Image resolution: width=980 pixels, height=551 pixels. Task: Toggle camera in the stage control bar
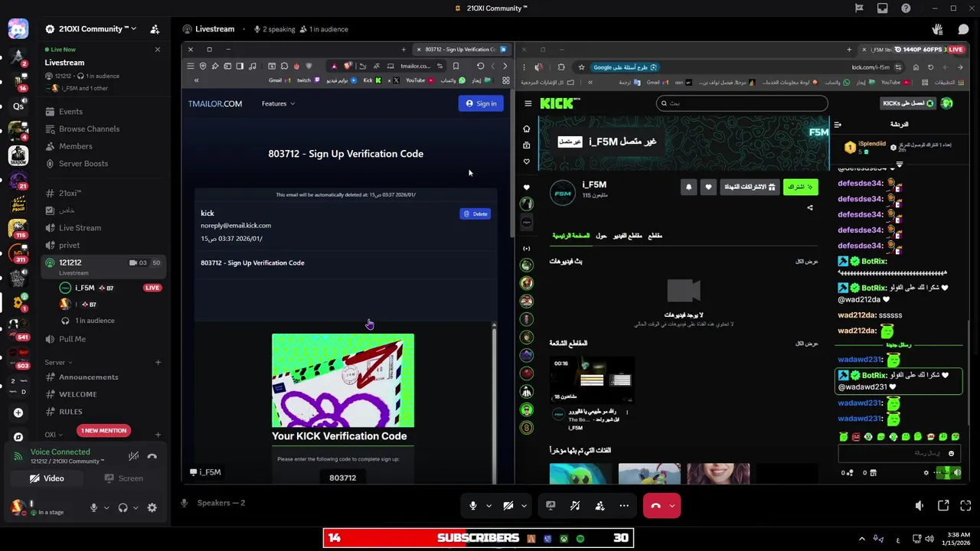pyautogui.click(x=508, y=506)
